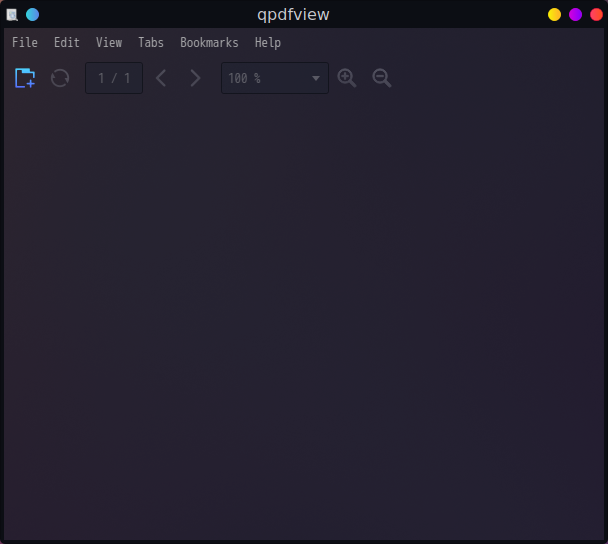608x544 pixels.
Task: Go to the previous page arrow
Action: pos(161,78)
